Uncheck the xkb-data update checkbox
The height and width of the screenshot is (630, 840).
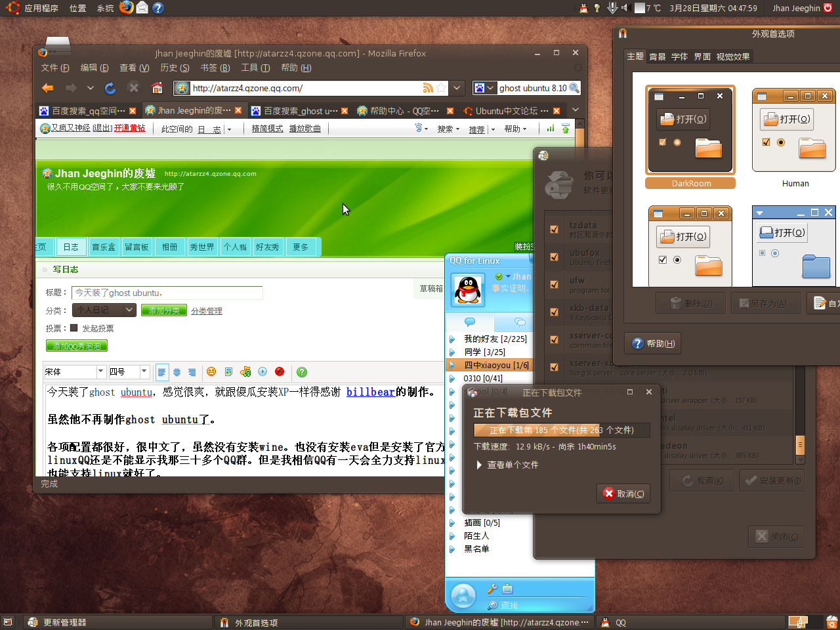555,312
